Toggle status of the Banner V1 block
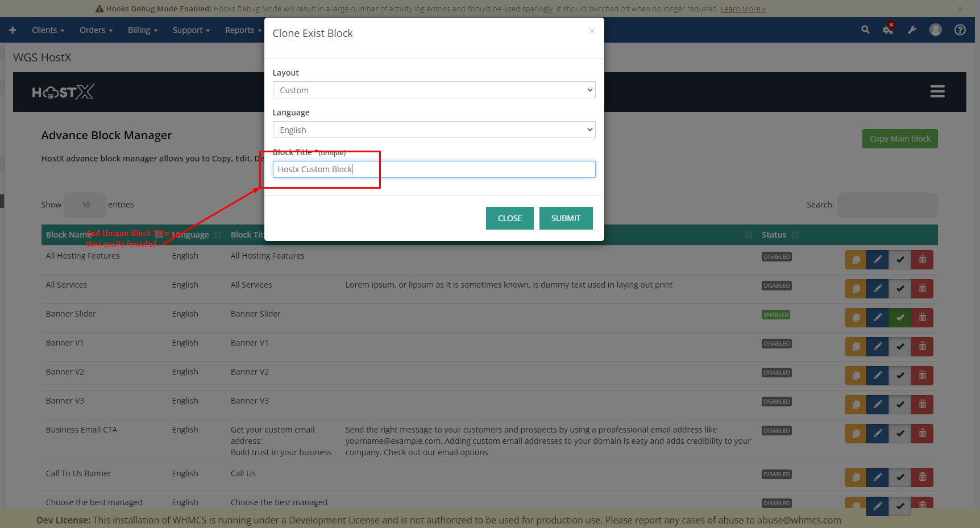Image resolution: width=980 pixels, height=528 pixels. point(900,347)
